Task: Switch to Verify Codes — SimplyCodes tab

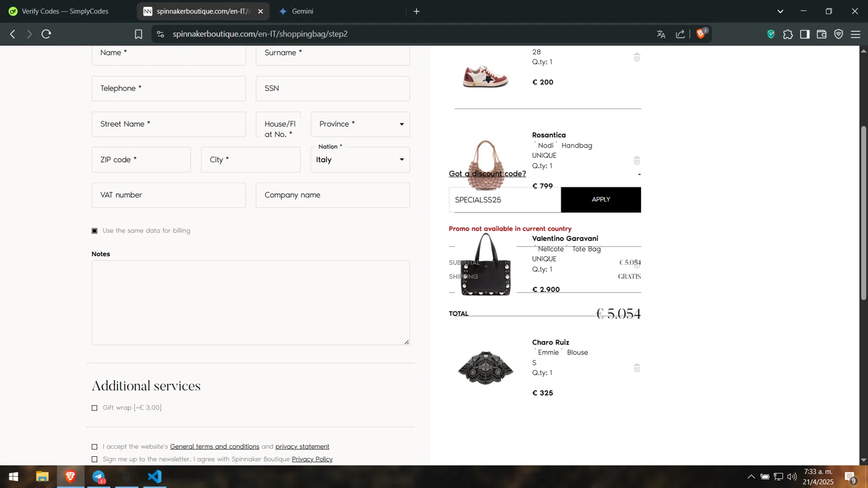Action: [65, 11]
